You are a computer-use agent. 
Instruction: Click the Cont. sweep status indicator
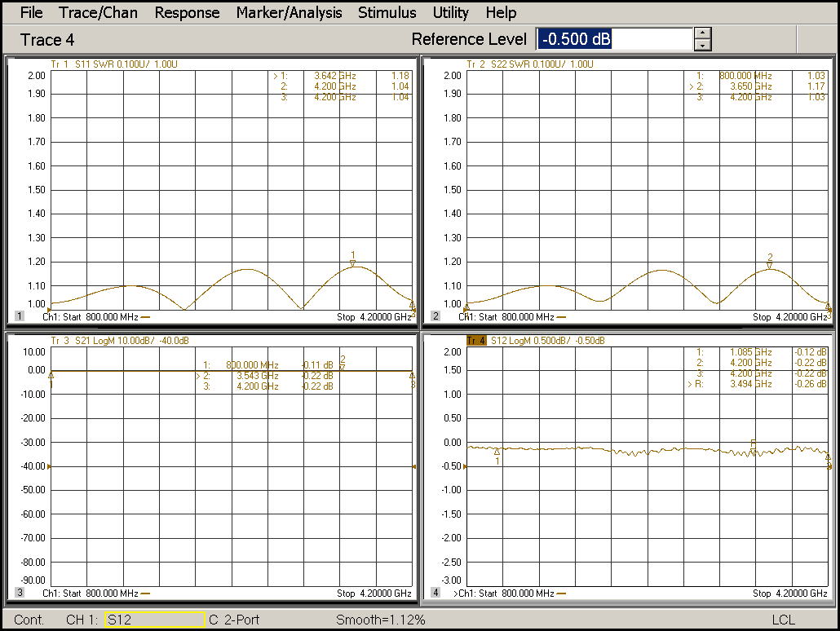(x=29, y=620)
